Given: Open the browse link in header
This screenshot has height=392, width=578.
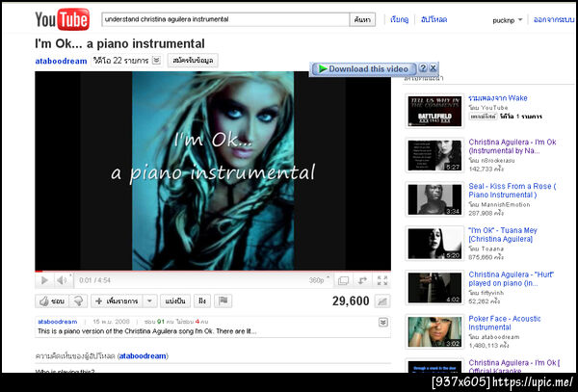Looking at the screenshot, I should [x=399, y=19].
